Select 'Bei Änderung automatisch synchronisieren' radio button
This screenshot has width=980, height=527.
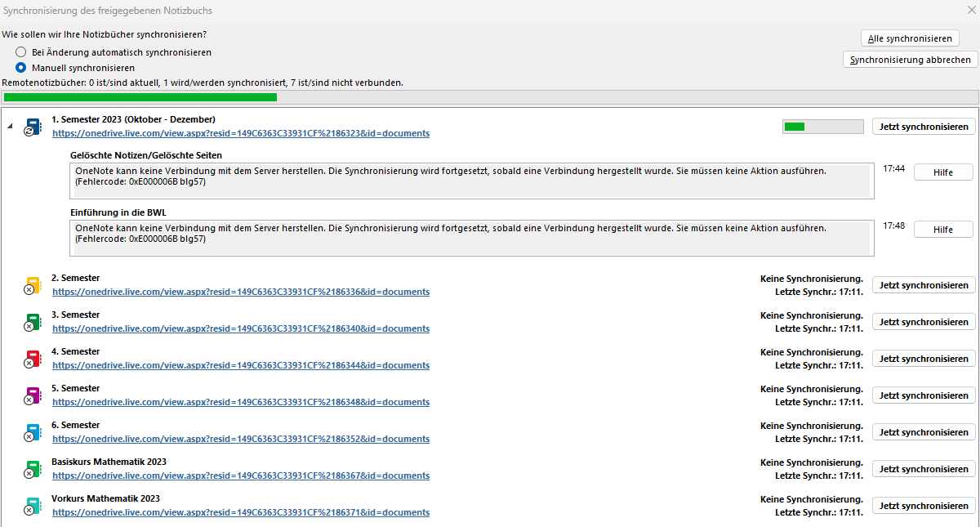(x=20, y=52)
